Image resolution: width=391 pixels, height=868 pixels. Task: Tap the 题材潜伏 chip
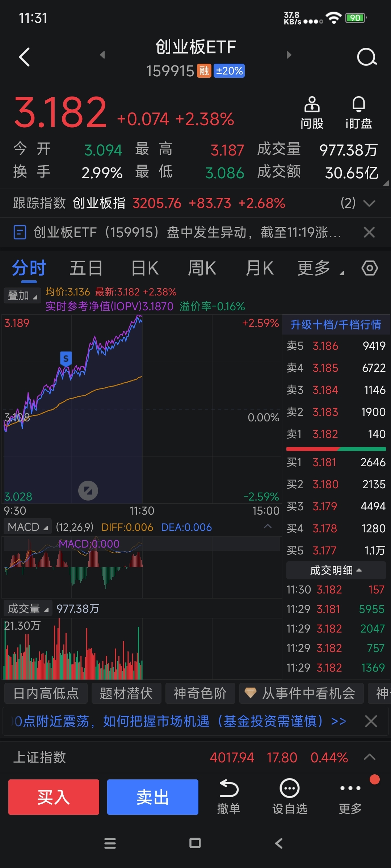point(126,693)
